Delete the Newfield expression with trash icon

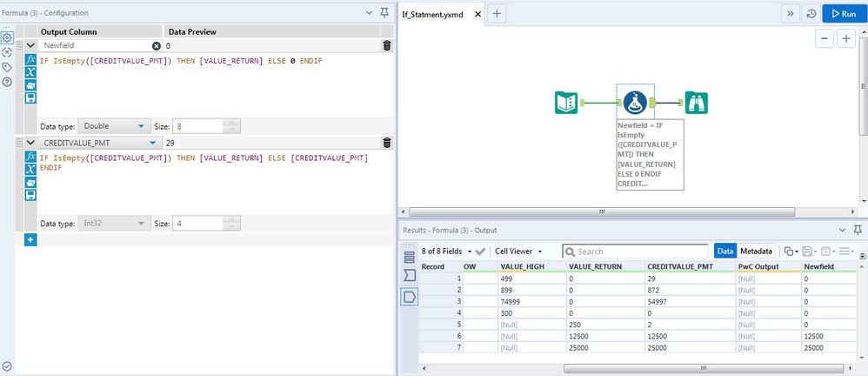click(387, 45)
